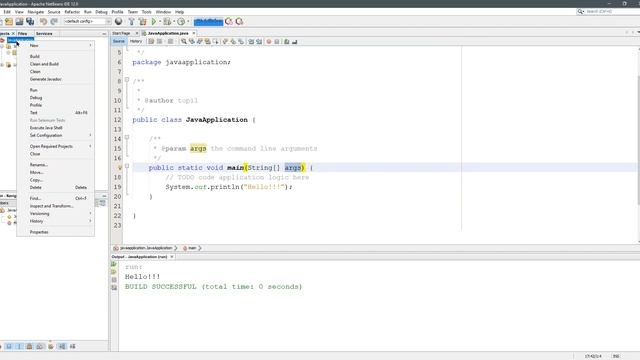Click the Clean and Build icon

[142, 21]
